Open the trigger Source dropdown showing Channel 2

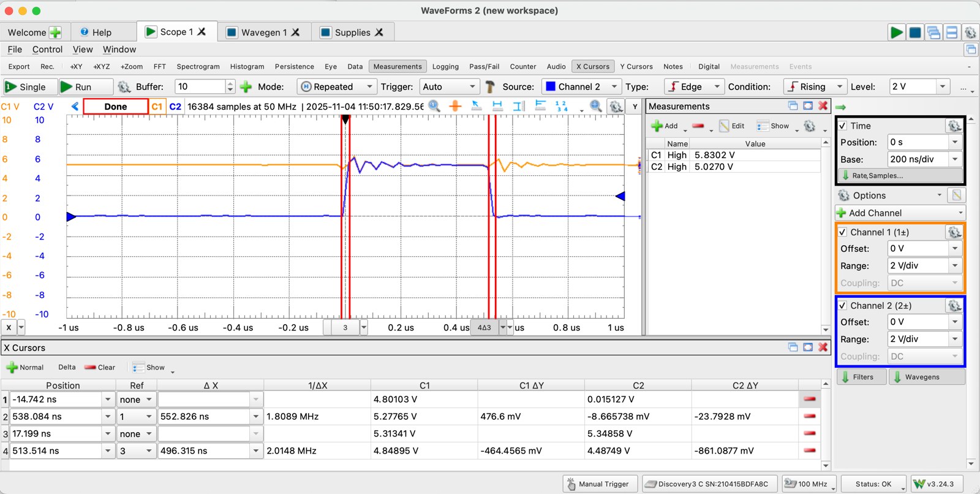pos(581,87)
